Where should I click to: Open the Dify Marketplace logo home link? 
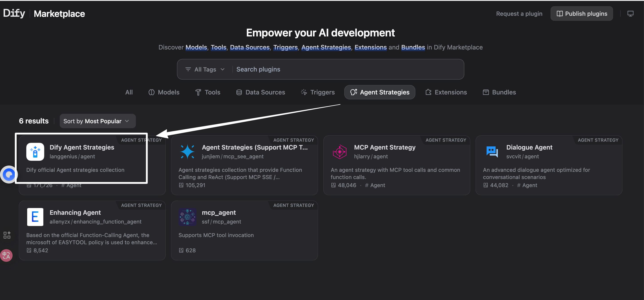[44, 13]
